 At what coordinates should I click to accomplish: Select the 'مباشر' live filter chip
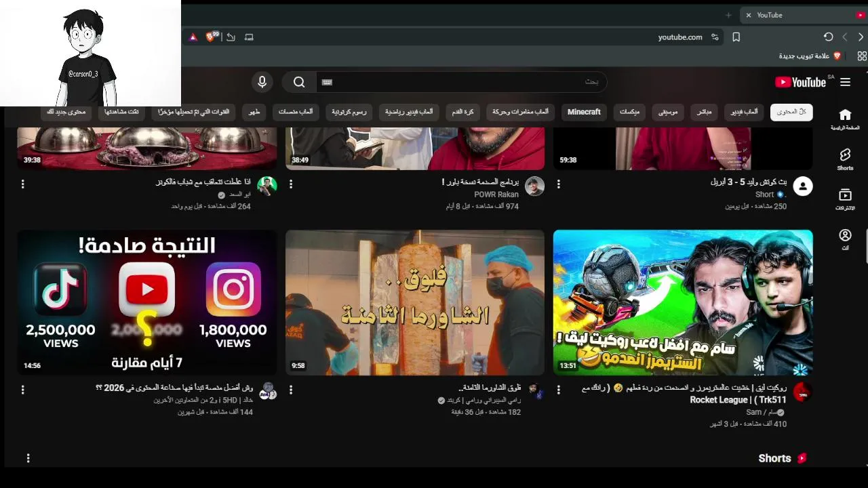705,112
